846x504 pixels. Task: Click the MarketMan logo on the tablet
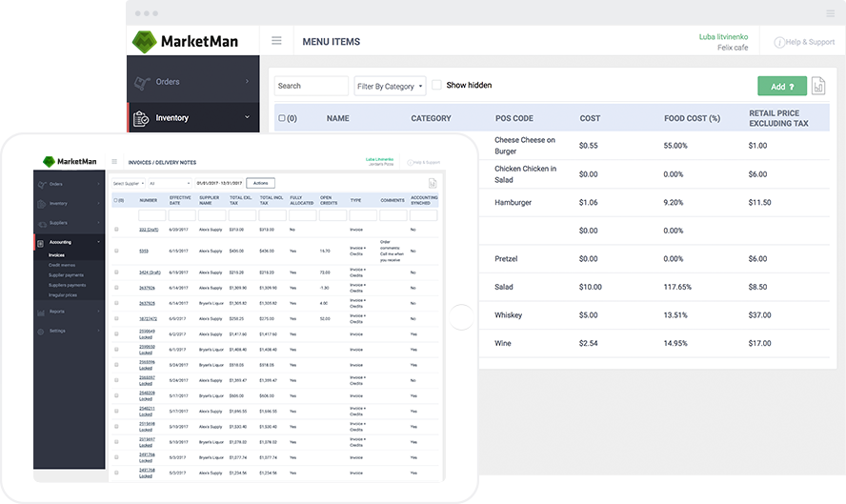70,161
